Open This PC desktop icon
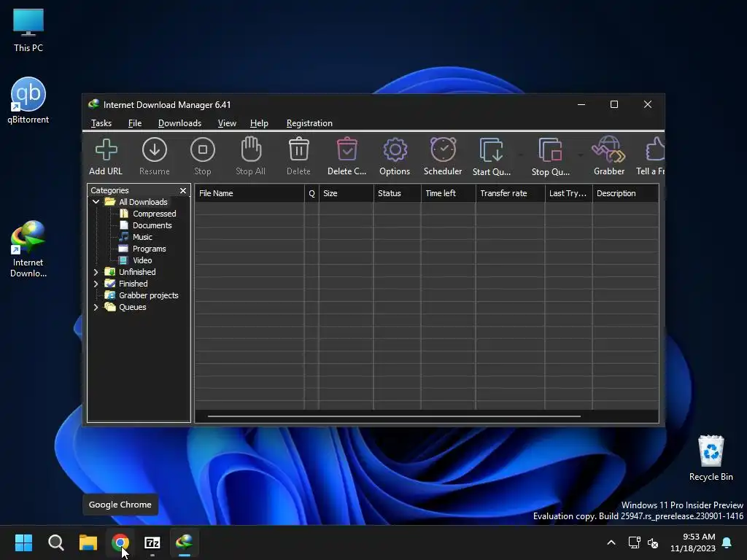This screenshot has height=560, width=747. tap(28, 31)
